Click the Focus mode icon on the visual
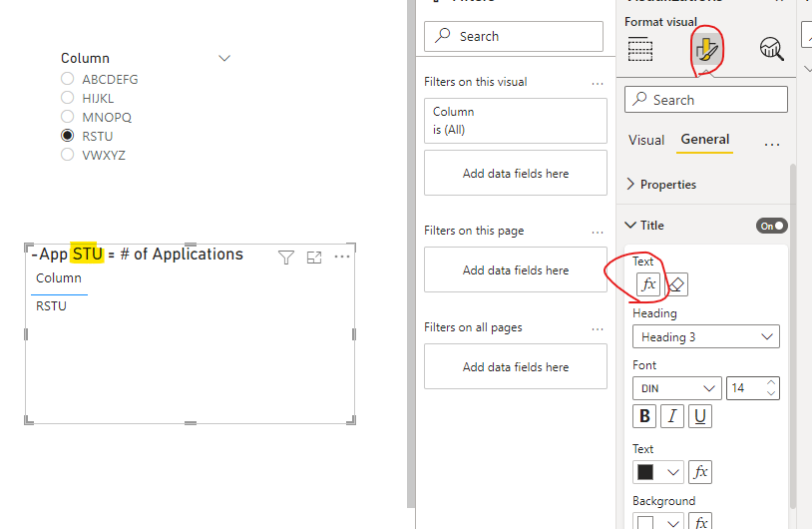Image resolution: width=812 pixels, height=529 pixels. point(314,257)
